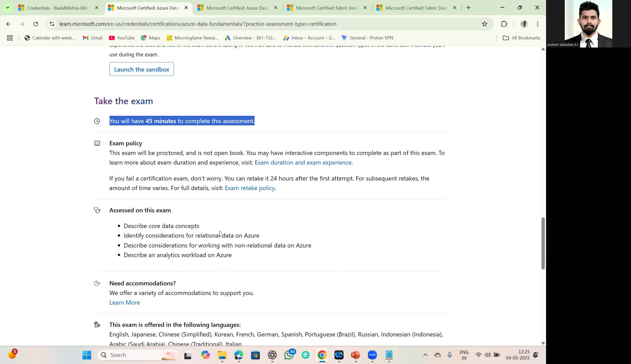This screenshot has height=364, width=631.
Task: Open Zoom from taskbar
Action: click(372, 355)
